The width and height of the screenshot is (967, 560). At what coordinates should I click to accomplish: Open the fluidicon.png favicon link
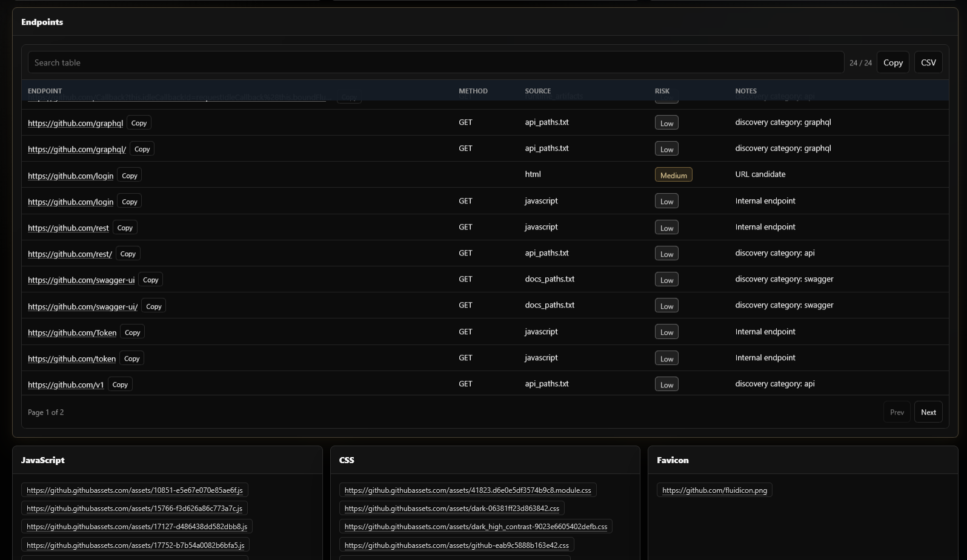714,490
